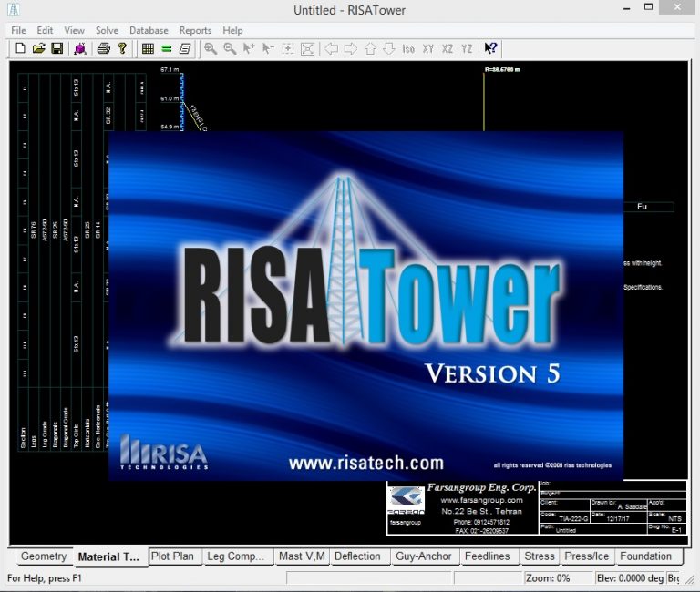Switch to the Geometry tab
The image size is (700, 592).
pyautogui.click(x=44, y=556)
